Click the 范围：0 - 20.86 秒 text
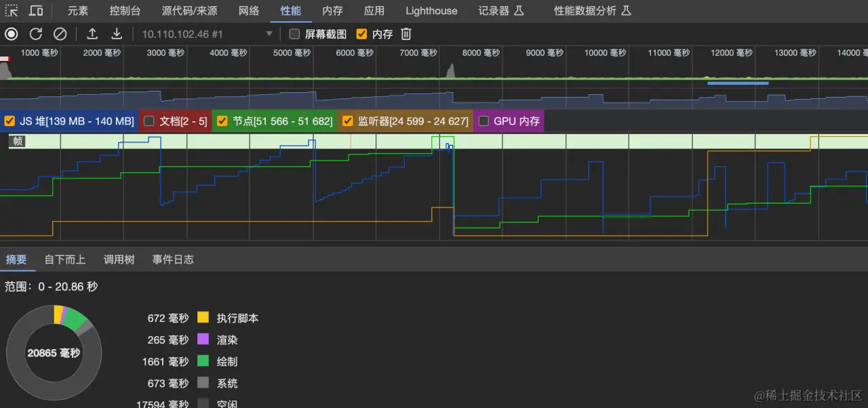The height and width of the screenshot is (408, 868). pyautogui.click(x=51, y=287)
